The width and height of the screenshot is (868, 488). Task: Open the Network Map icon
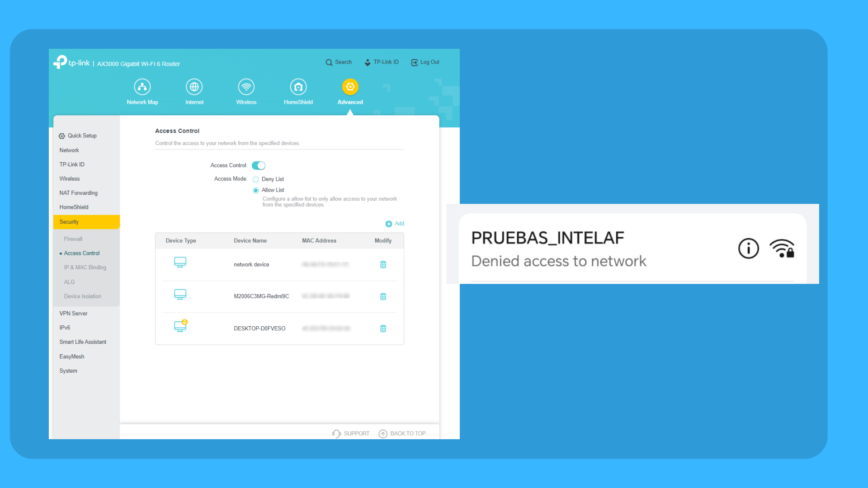click(142, 87)
